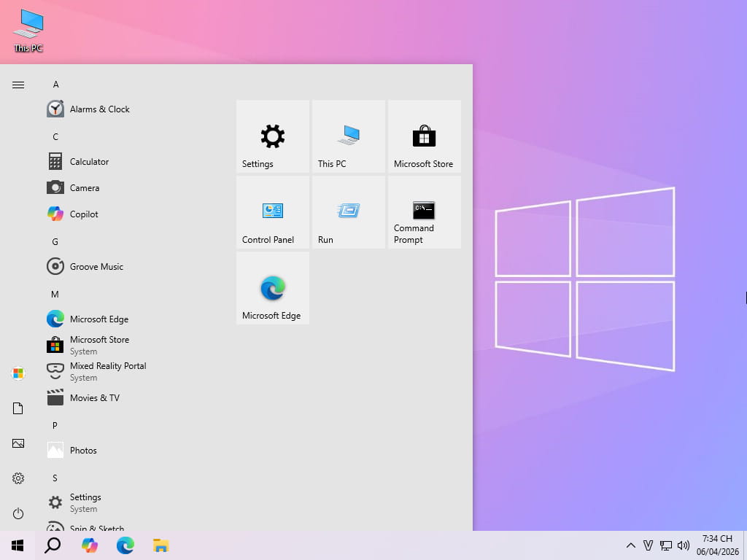Open the This PC pinned tile
747x560 pixels.
point(348,136)
